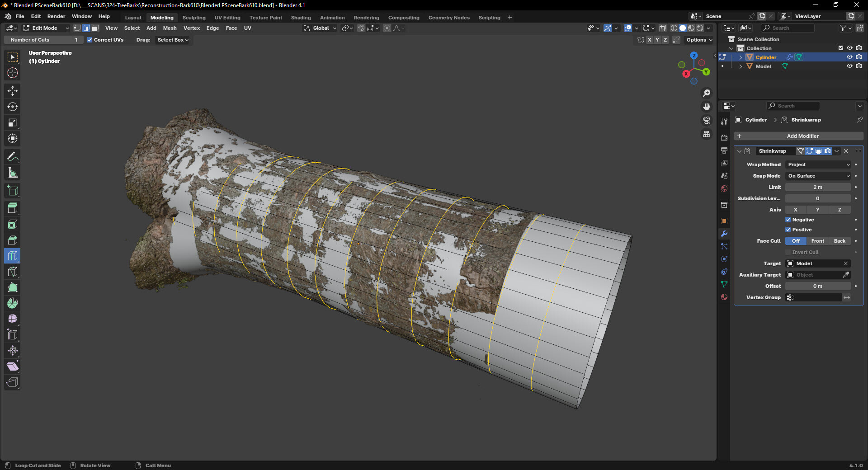Open the Render menu
The height and width of the screenshot is (470, 868).
[56, 16]
